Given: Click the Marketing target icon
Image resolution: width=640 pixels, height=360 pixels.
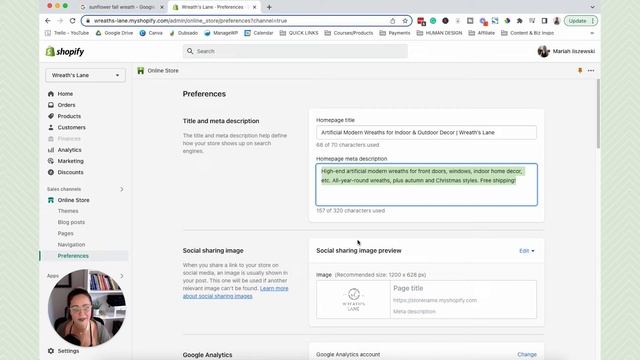Looking at the screenshot, I should [51, 161].
